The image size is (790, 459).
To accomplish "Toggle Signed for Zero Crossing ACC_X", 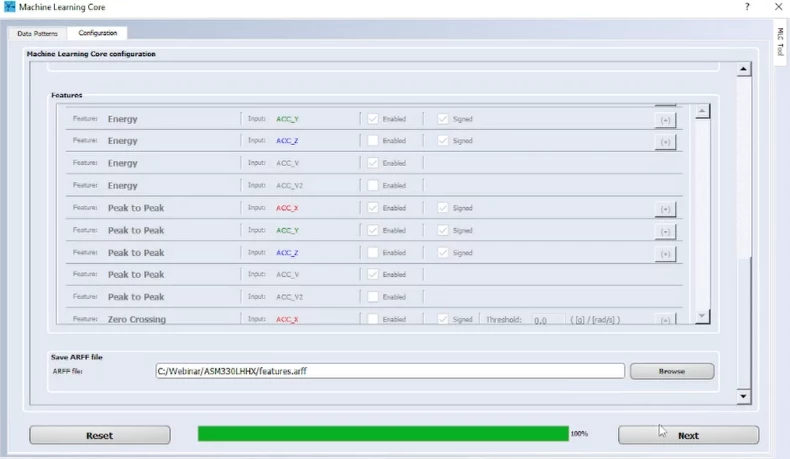I will pos(443,319).
